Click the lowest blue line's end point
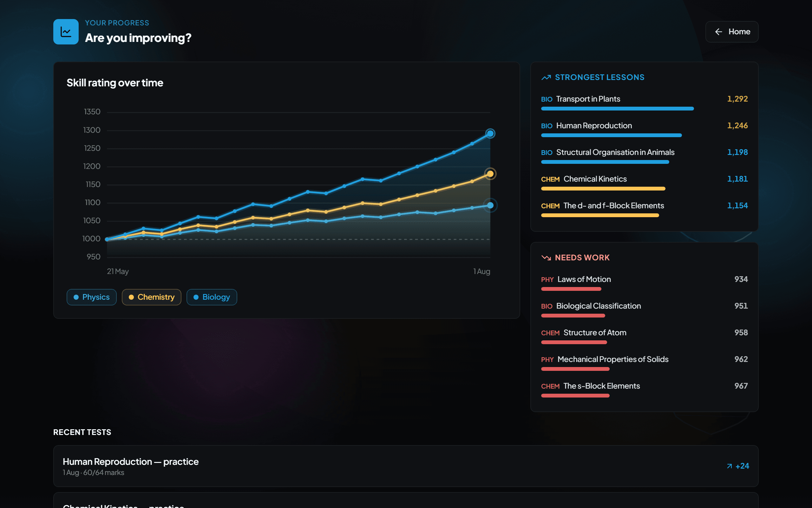 [x=490, y=205]
